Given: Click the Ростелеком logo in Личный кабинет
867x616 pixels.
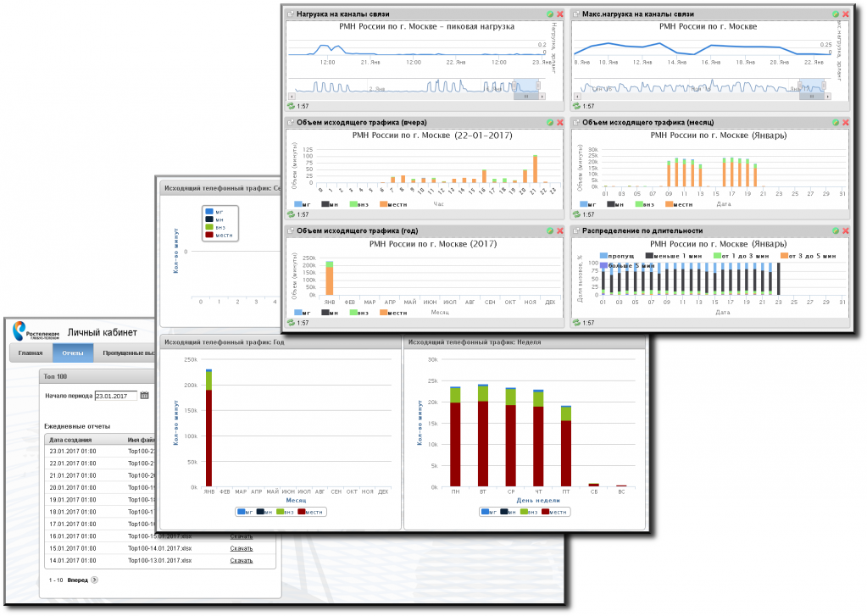Looking at the screenshot, I should 36,331.
